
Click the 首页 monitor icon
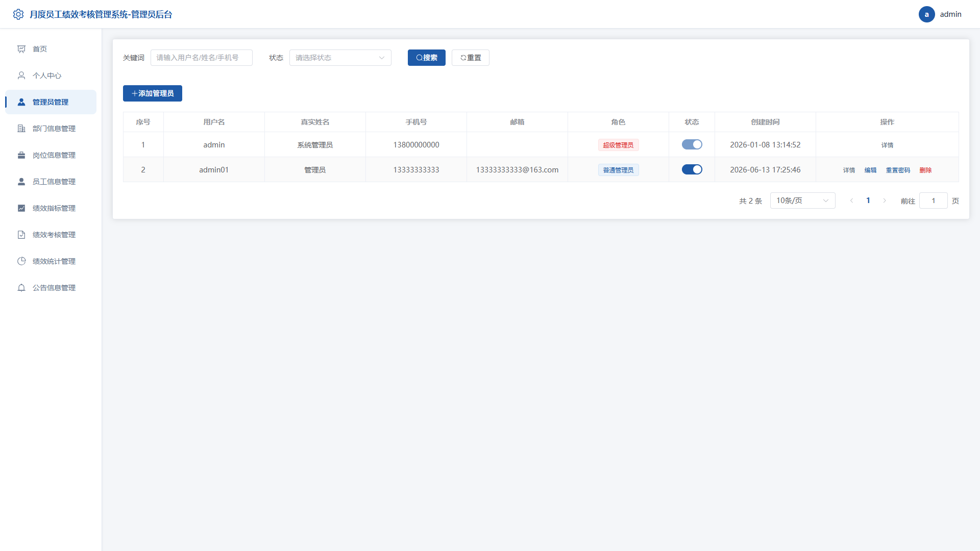(x=21, y=49)
